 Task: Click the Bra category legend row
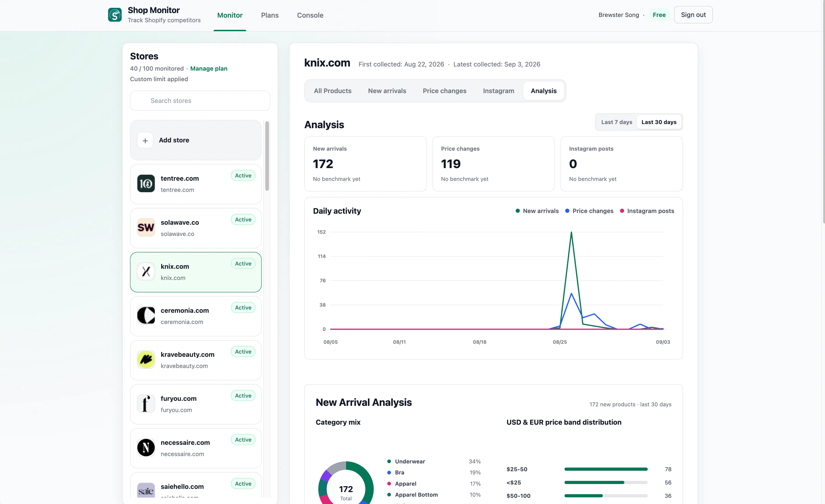434,473
